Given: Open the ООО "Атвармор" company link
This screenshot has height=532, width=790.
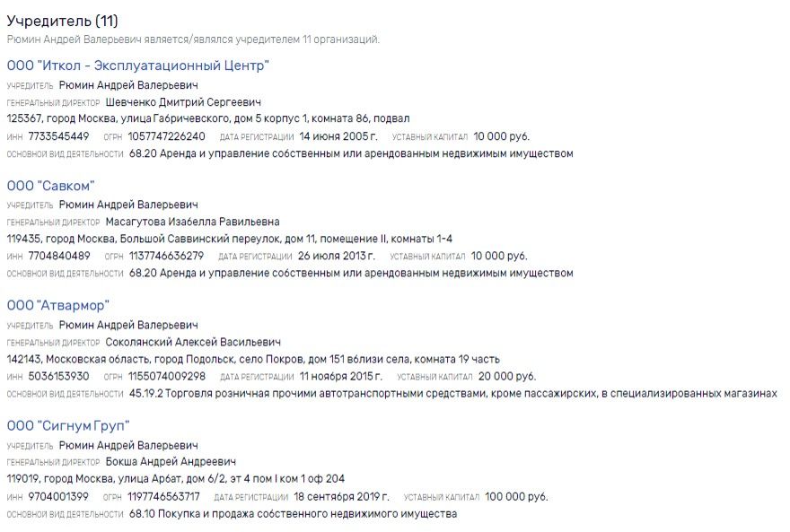Looking at the screenshot, I should [x=57, y=306].
